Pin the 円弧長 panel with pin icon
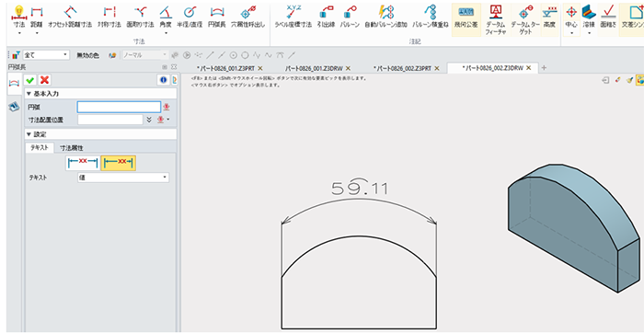This screenshot has height=333, width=644. (x=165, y=66)
